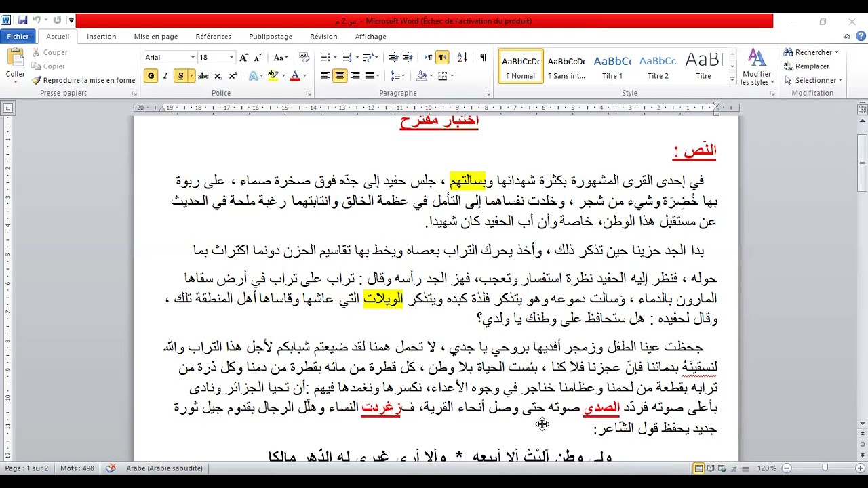Viewport: 868px width, 488px height.
Task: Toggle the ruler button above scrollbar
Action: [862, 109]
